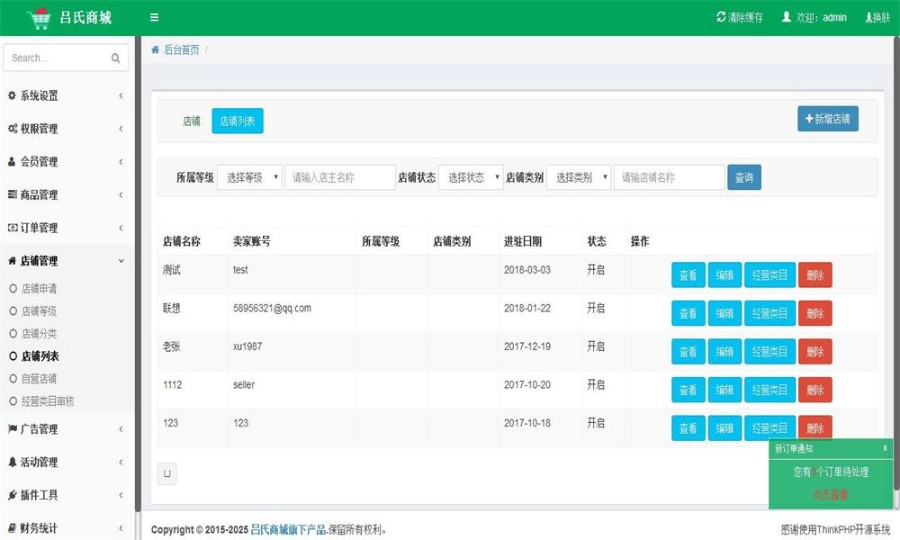The image size is (900, 540).
Task: Click the store name search input field
Action: 668,177
